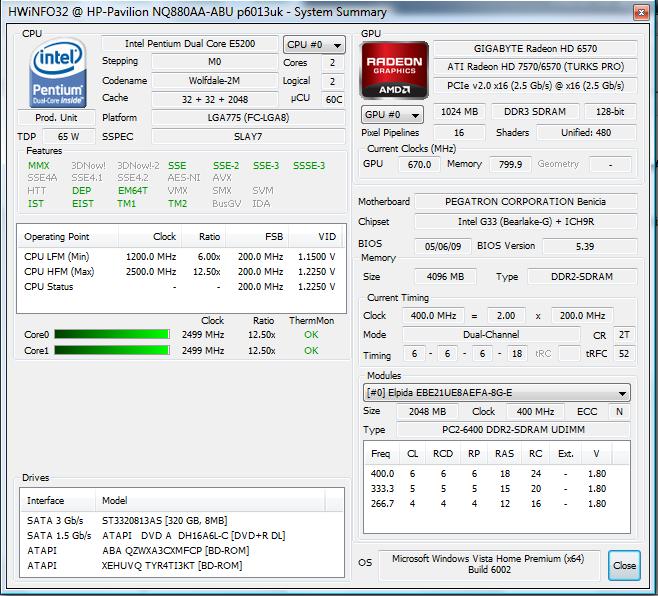Click the tRFC value 52
The height and width of the screenshot is (596, 658).
pos(624,353)
